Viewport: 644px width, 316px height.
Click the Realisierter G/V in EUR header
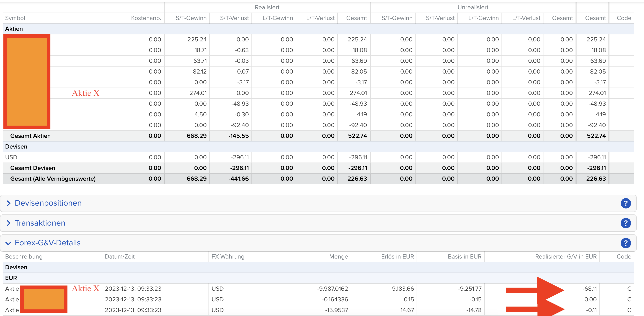566,257
